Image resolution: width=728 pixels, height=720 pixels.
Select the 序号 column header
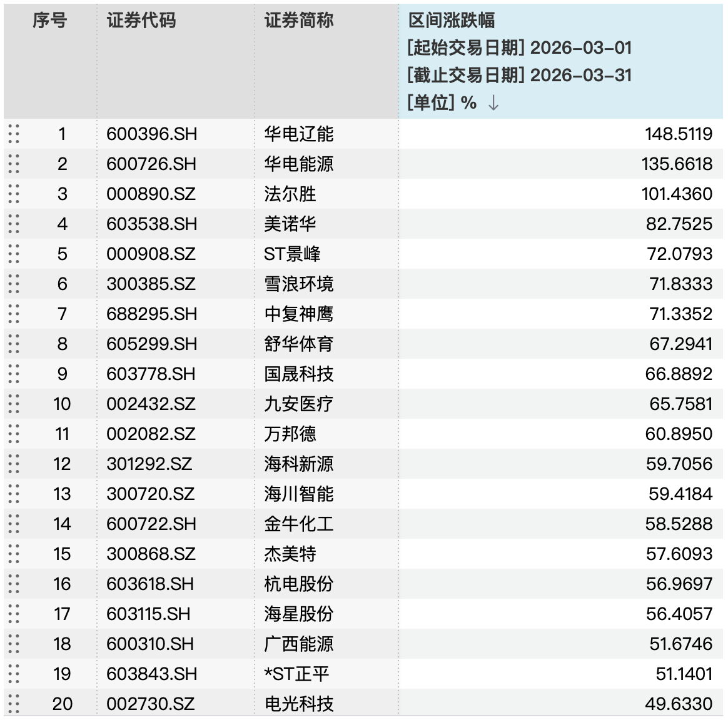pos(50,21)
